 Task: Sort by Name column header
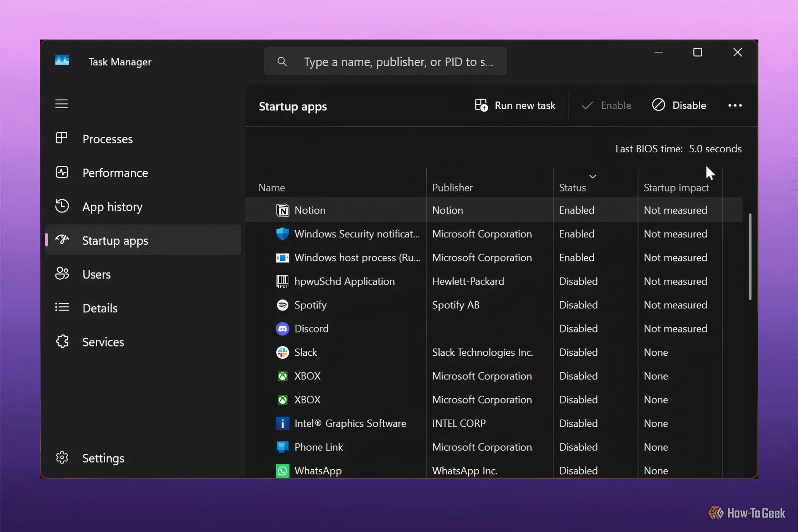click(x=271, y=187)
